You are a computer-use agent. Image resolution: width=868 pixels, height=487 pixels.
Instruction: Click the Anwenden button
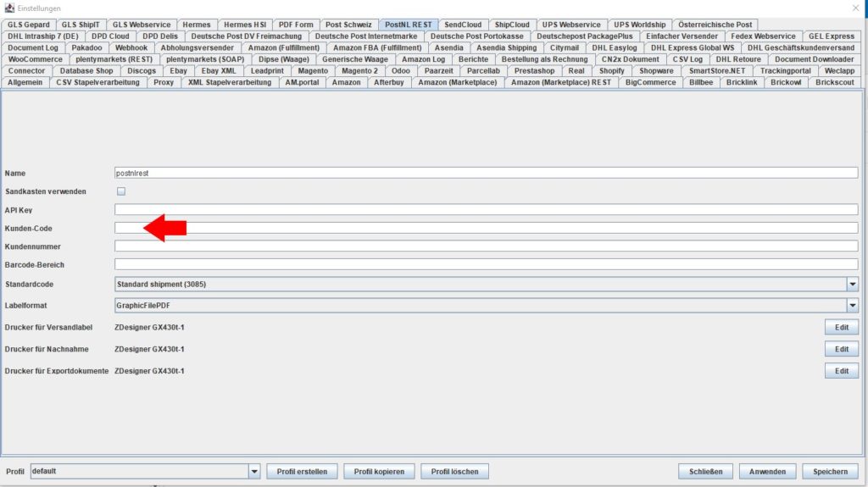coord(767,472)
